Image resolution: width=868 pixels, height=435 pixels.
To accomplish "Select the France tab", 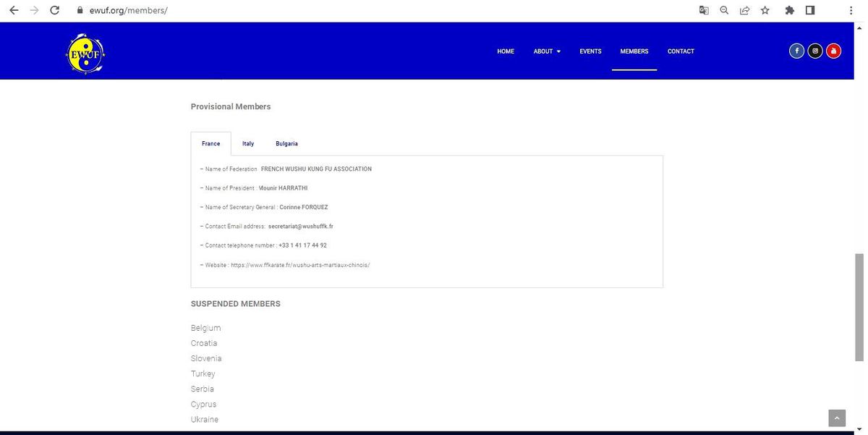I will [x=211, y=143].
